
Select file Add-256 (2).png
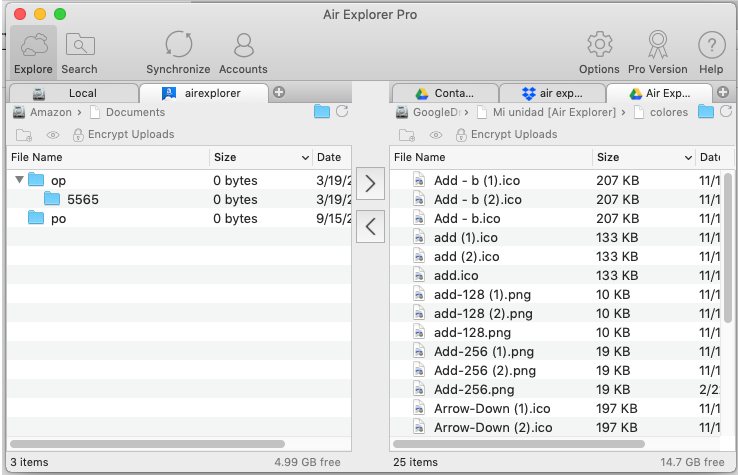pyautogui.click(x=555, y=370)
